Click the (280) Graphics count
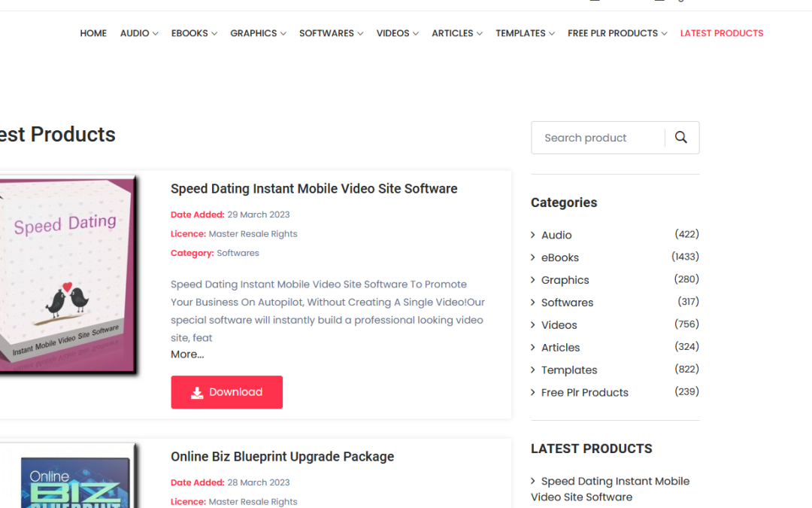The image size is (812, 508). pyautogui.click(x=686, y=279)
